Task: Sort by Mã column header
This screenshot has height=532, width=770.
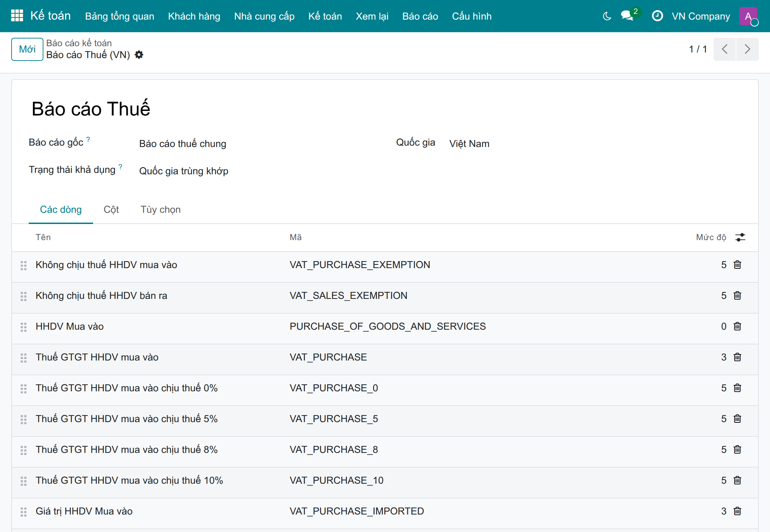Action: pyautogui.click(x=296, y=237)
